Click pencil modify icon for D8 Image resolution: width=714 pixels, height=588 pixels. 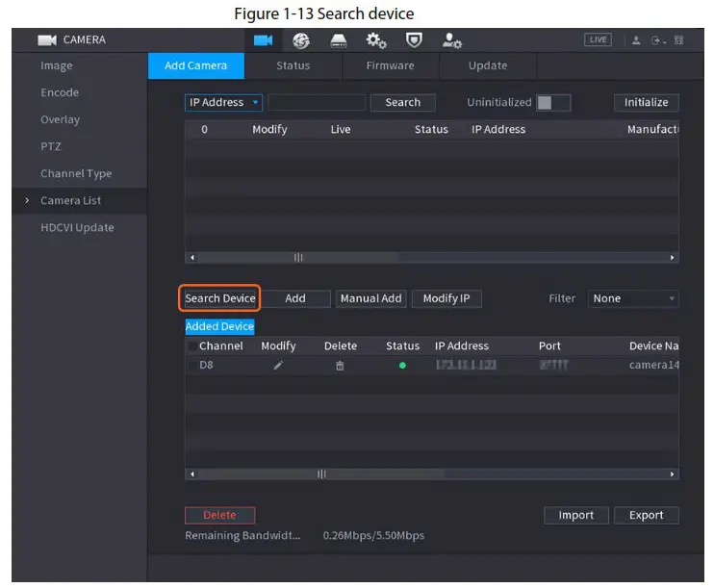pyautogui.click(x=278, y=366)
